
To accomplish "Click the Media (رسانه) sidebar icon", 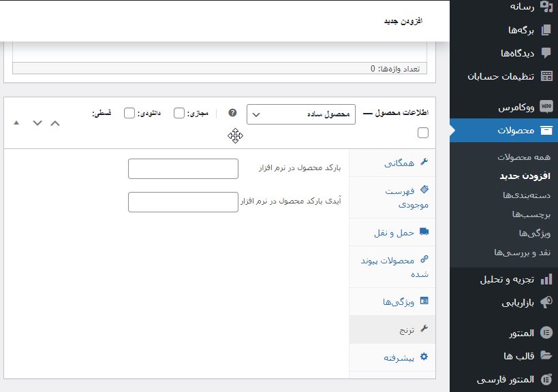I will click(x=546, y=6).
